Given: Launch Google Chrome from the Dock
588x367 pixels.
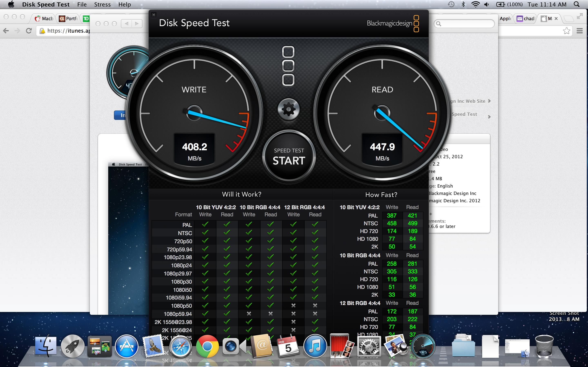Looking at the screenshot, I should (x=207, y=346).
